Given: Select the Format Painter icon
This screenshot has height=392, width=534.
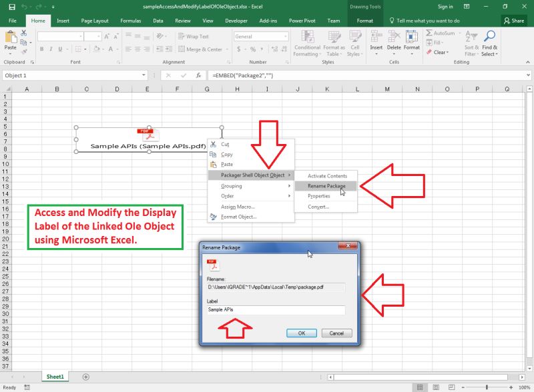Looking at the screenshot, I should 24,51.
